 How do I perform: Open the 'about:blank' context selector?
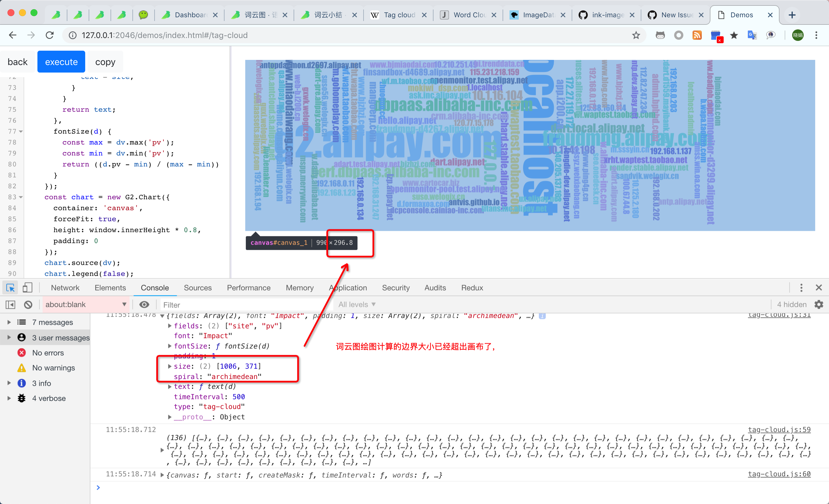[x=85, y=304]
